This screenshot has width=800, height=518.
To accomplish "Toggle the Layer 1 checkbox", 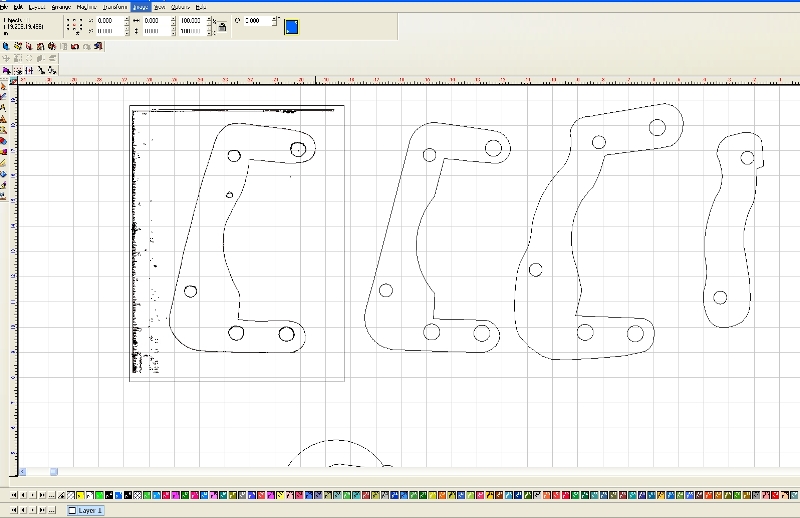I will [x=72, y=510].
